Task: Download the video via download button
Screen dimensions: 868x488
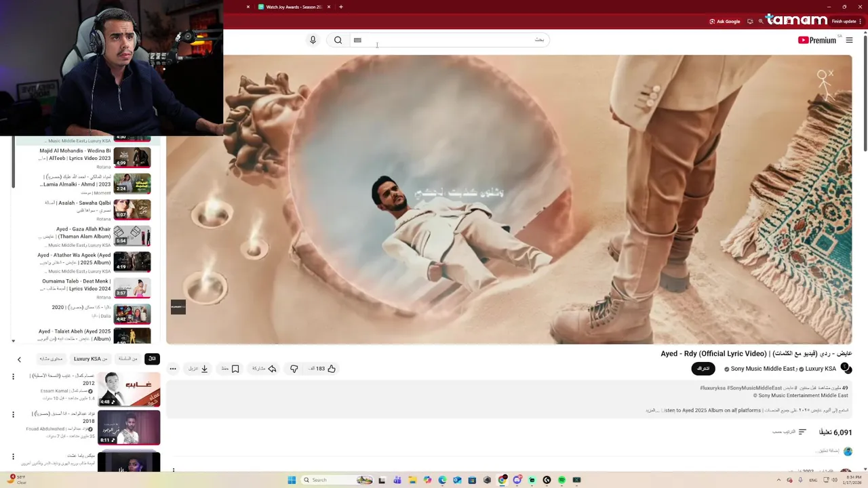Action: 198,369
